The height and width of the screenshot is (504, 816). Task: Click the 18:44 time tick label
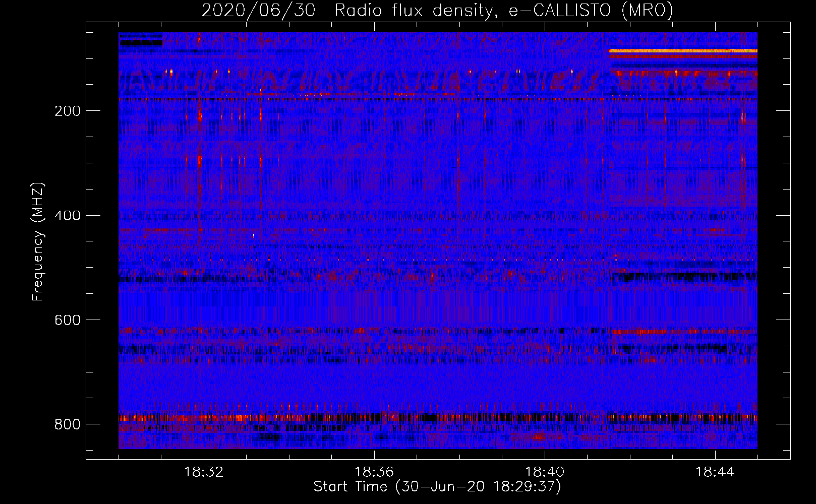click(715, 472)
